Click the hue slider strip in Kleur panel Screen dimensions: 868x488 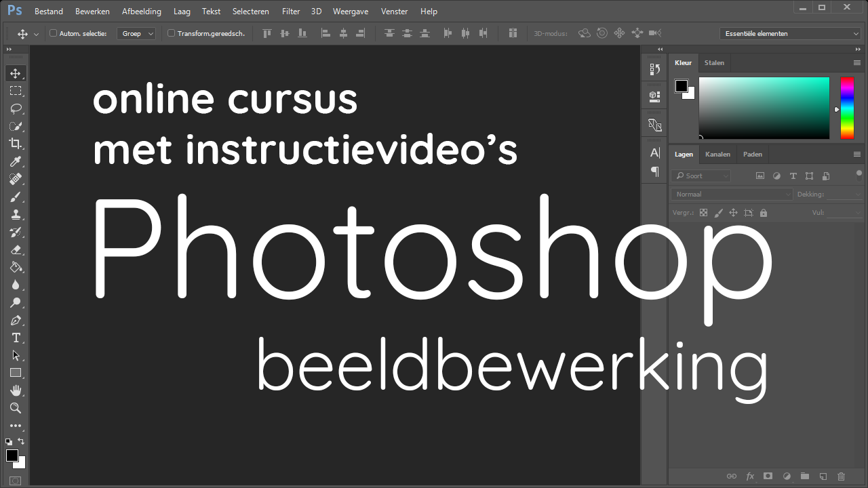pos(847,108)
